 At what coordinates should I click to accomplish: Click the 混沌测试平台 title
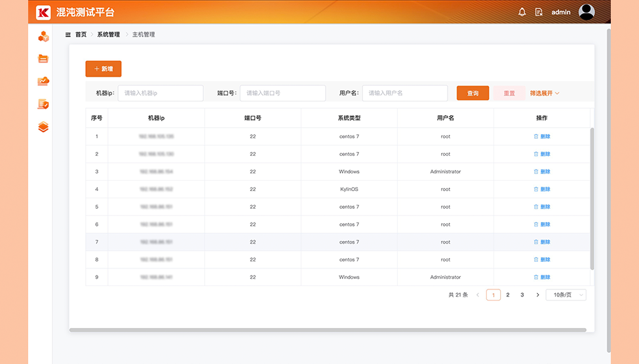pyautogui.click(x=85, y=12)
